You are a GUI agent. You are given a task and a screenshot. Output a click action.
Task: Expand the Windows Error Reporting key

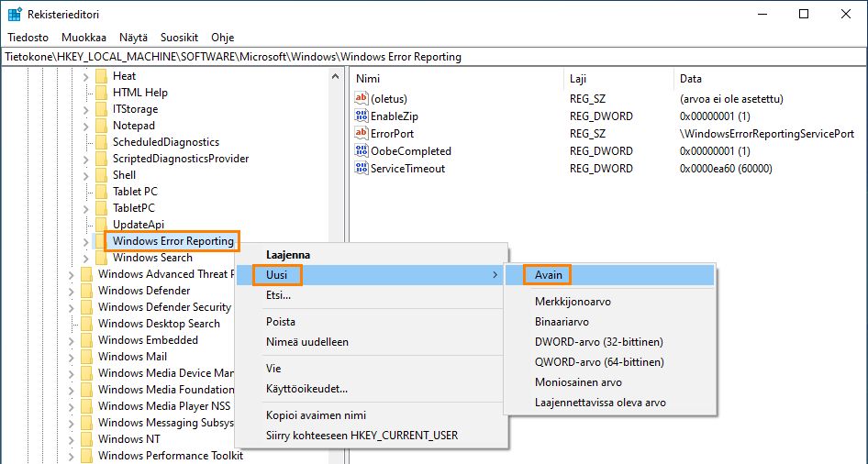click(x=86, y=242)
